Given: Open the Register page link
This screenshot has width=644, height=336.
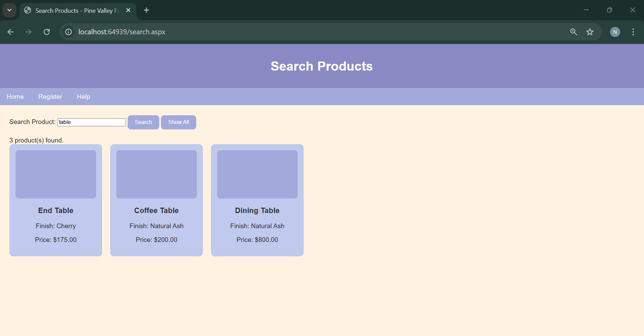Looking at the screenshot, I should coord(50,96).
